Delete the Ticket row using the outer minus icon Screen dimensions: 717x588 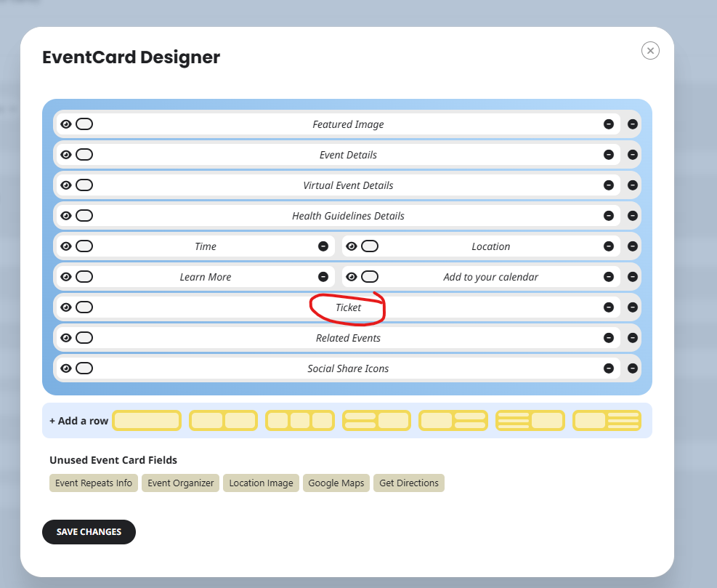[x=633, y=307]
